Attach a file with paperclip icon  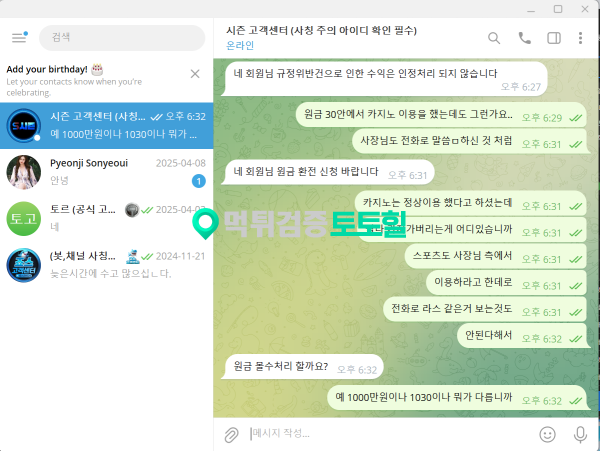232,435
